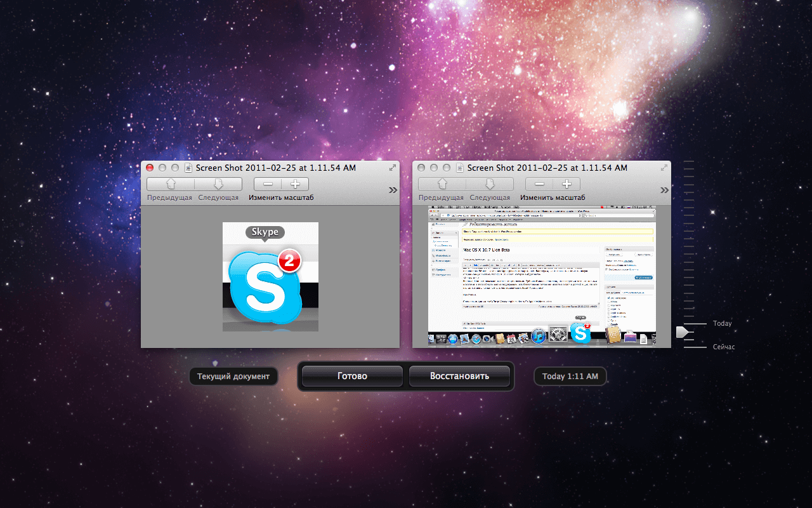812x508 pixels.
Task: Click the Следующая label in the right window
Action: 490,197
